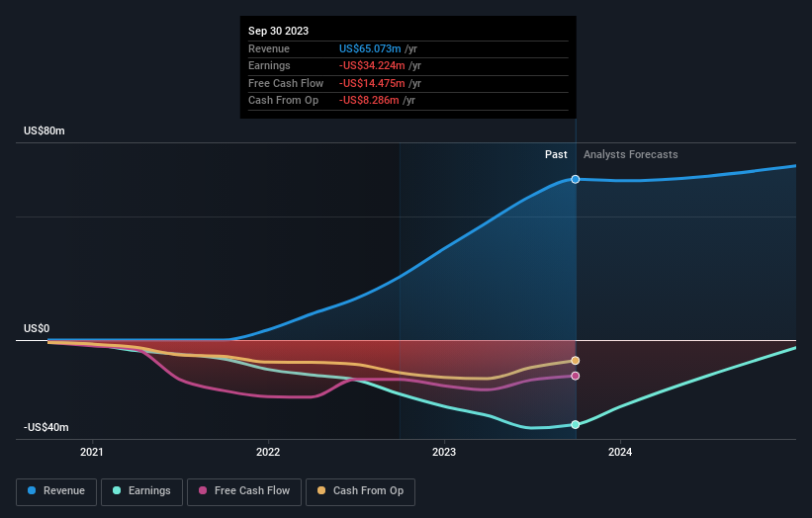Click the 2024 x-axis label

620,453
